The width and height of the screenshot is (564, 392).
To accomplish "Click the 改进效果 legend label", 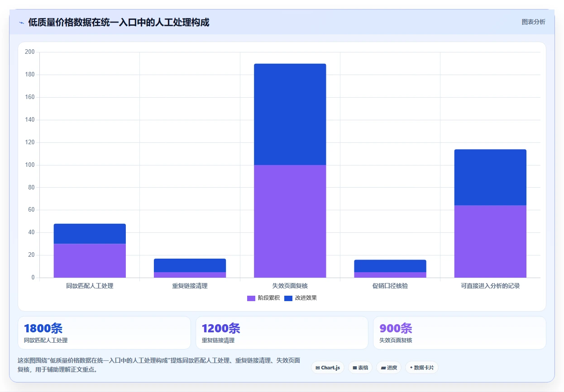I will pyautogui.click(x=306, y=298).
